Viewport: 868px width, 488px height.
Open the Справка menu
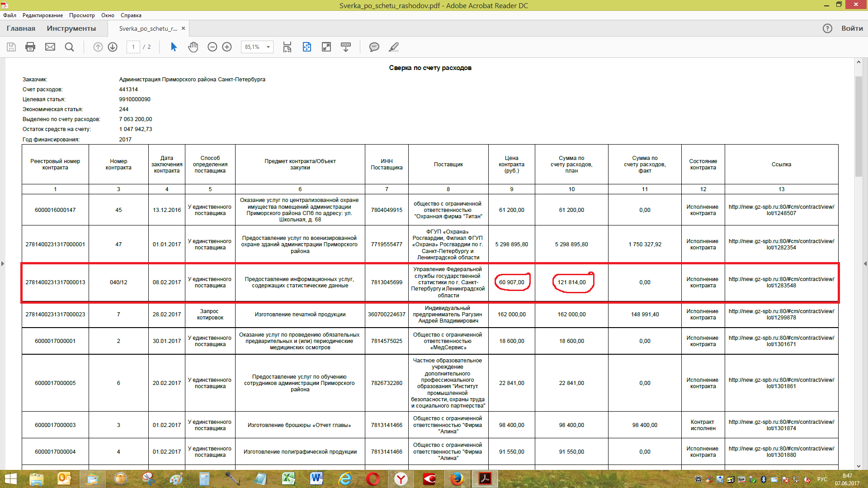point(131,15)
